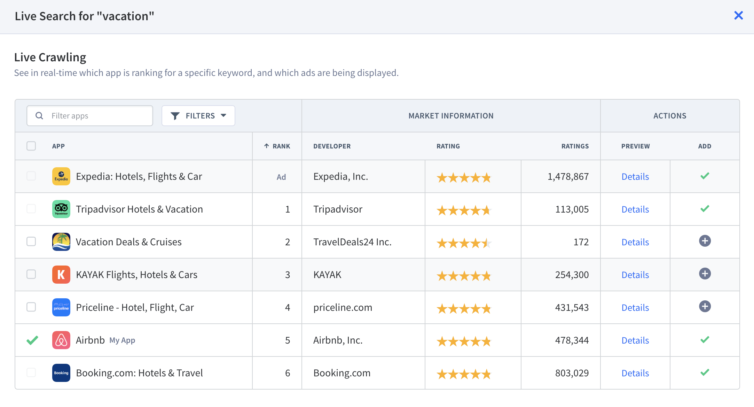
Task: Click the Airbnb app icon
Action: pos(61,340)
